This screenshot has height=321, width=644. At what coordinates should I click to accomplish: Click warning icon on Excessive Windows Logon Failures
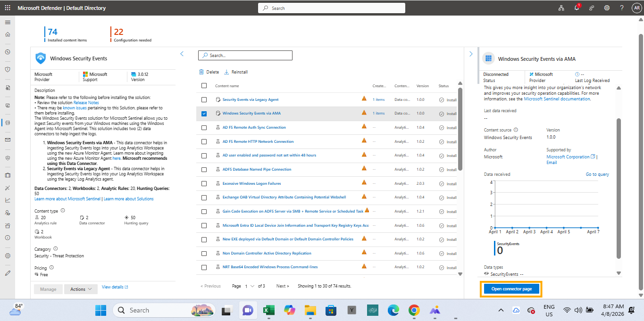[364, 183]
